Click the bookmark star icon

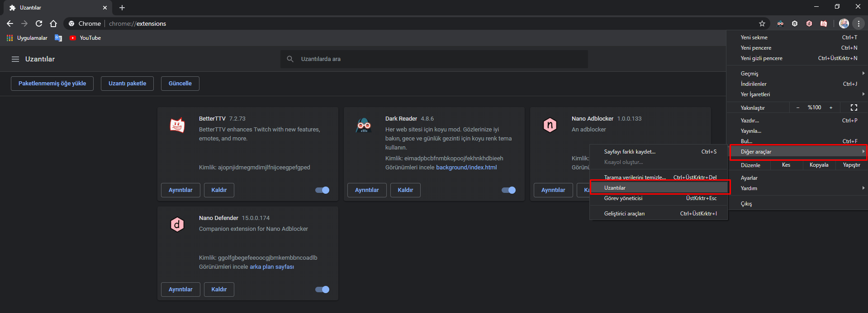tap(762, 23)
